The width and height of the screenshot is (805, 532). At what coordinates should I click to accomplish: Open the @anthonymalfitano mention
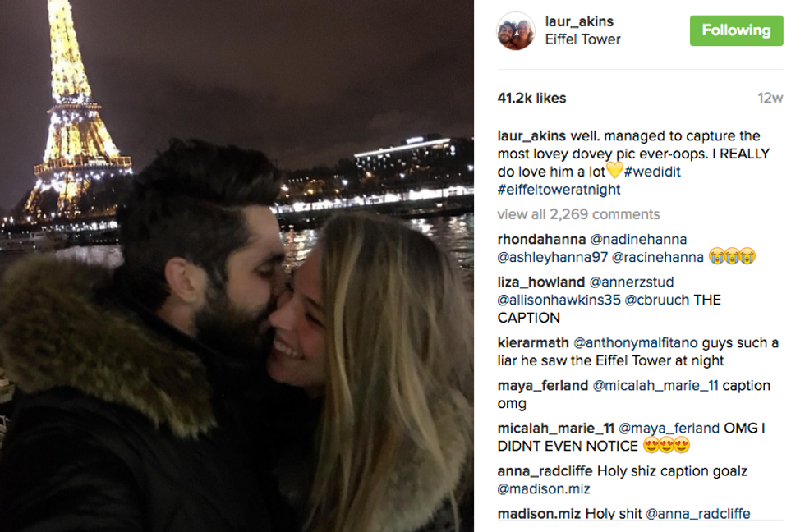pyautogui.click(x=635, y=342)
